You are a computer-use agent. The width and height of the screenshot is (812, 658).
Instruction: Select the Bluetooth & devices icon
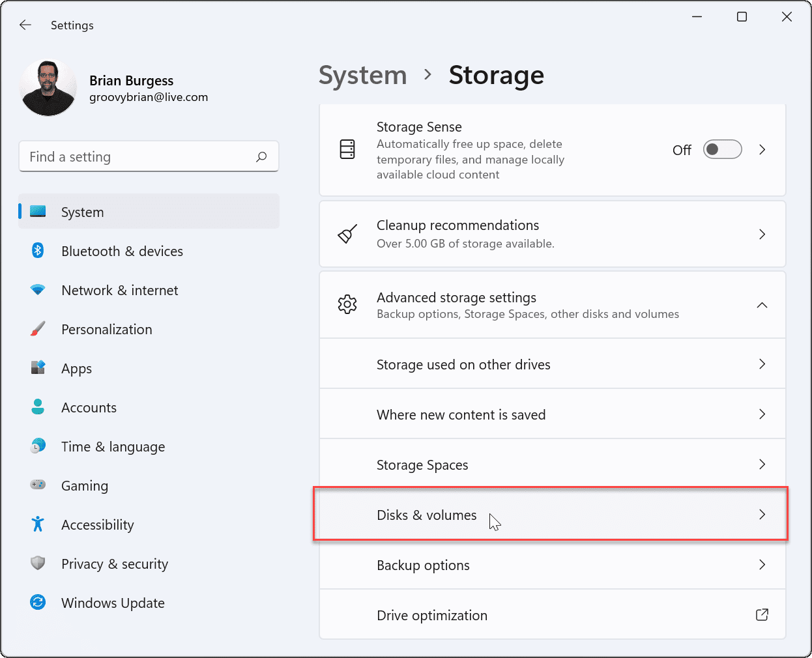click(x=38, y=251)
